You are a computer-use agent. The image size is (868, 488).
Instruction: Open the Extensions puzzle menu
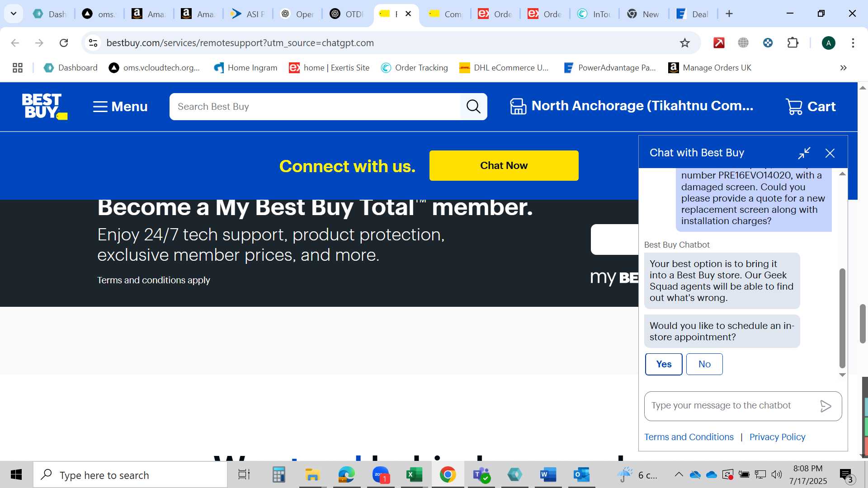point(793,43)
